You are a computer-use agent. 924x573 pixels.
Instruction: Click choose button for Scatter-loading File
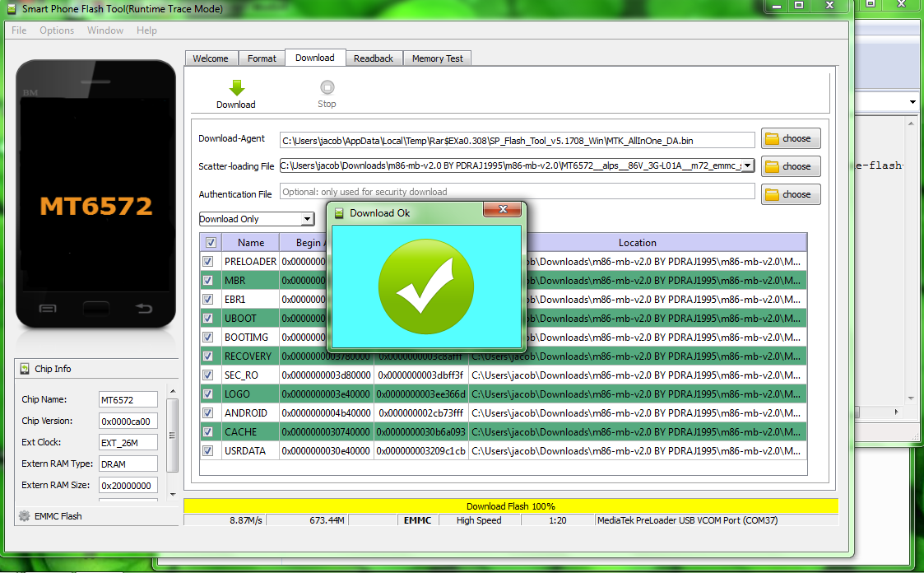[x=791, y=166]
